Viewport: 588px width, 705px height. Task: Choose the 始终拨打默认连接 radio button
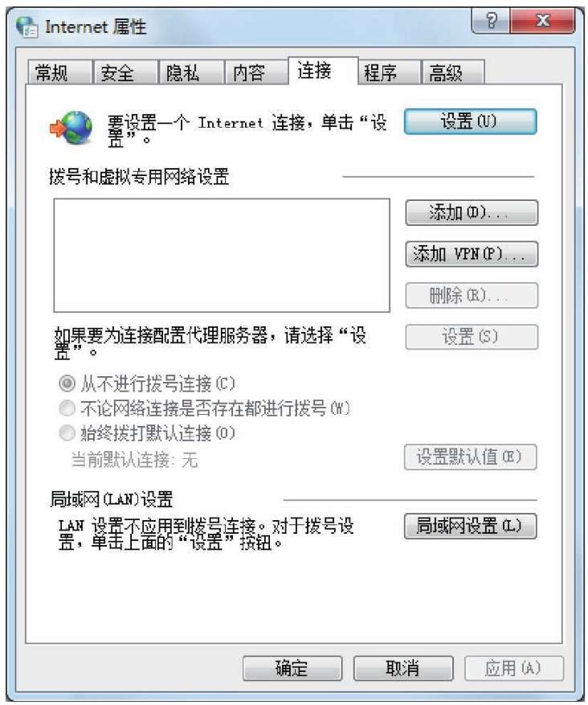pyautogui.click(x=67, y=433)
